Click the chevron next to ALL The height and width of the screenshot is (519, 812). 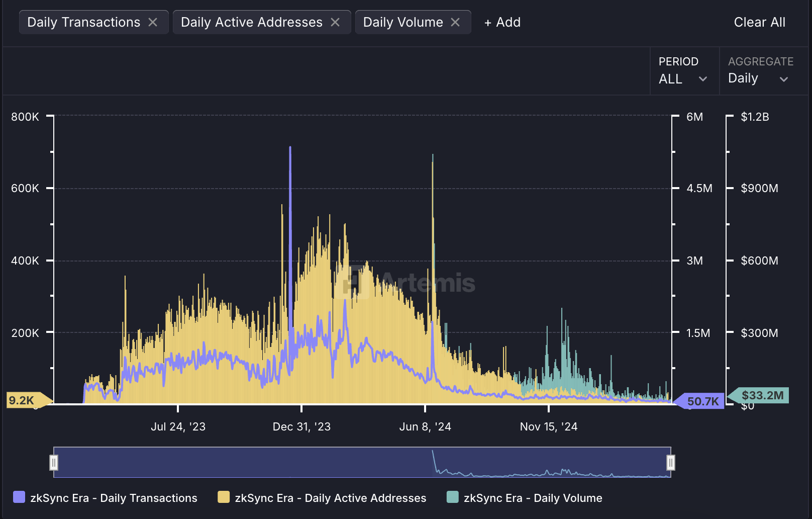point(703,79)
